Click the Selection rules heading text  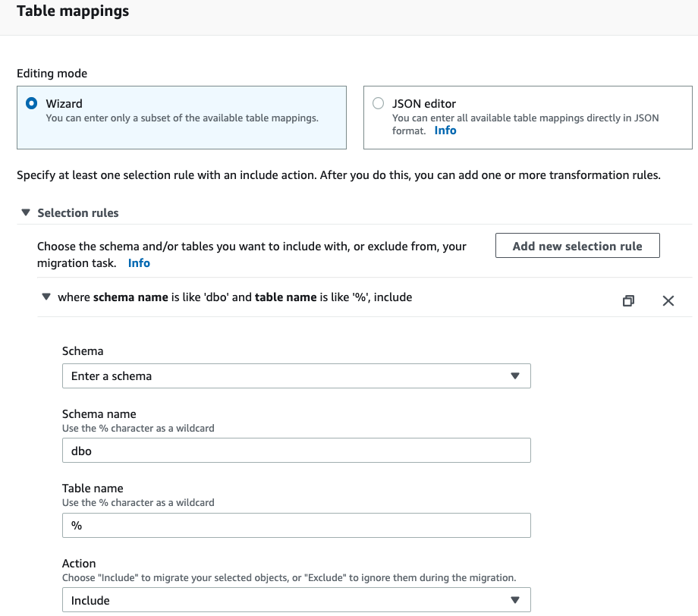(x=78, y=213)
